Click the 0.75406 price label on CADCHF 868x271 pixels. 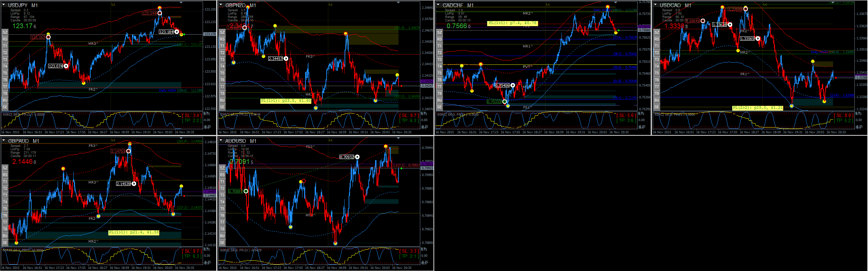point(502,85)
